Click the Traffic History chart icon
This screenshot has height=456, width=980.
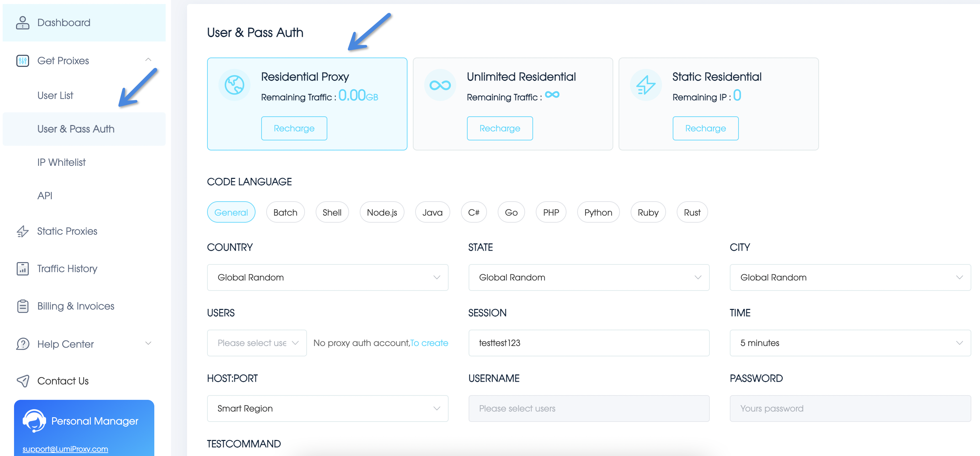point(22,268)
